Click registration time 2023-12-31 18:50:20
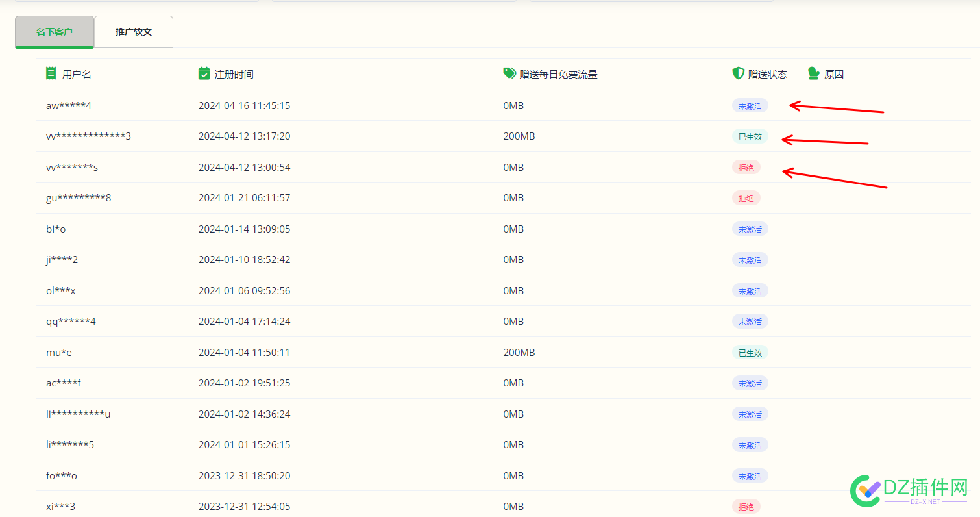This screenshot has height=517, width=980. pyautogui.click(x=245, y=475)
